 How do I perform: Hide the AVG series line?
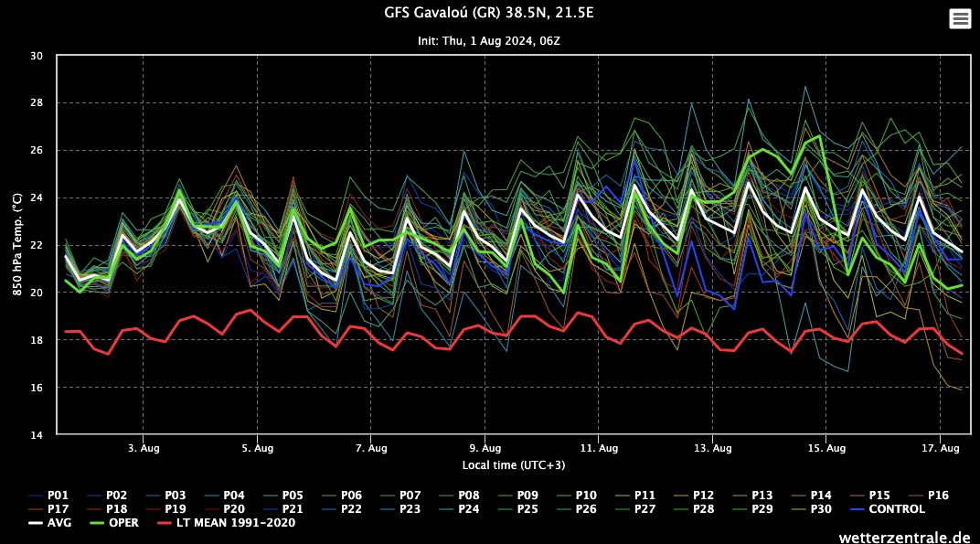click(x=58, y=523)
